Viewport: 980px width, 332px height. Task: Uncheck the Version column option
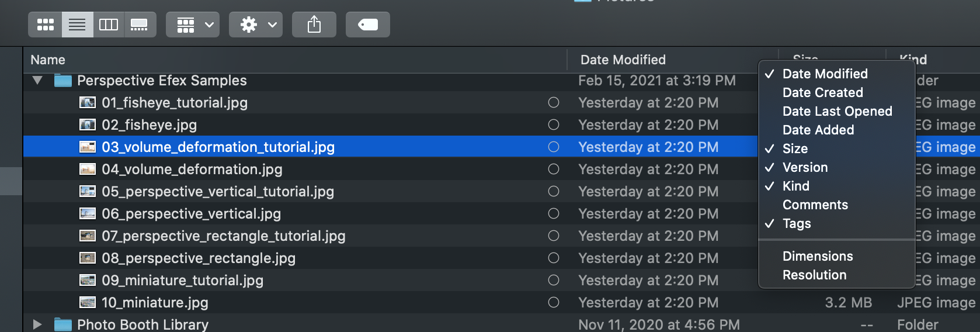coord(805,167)
